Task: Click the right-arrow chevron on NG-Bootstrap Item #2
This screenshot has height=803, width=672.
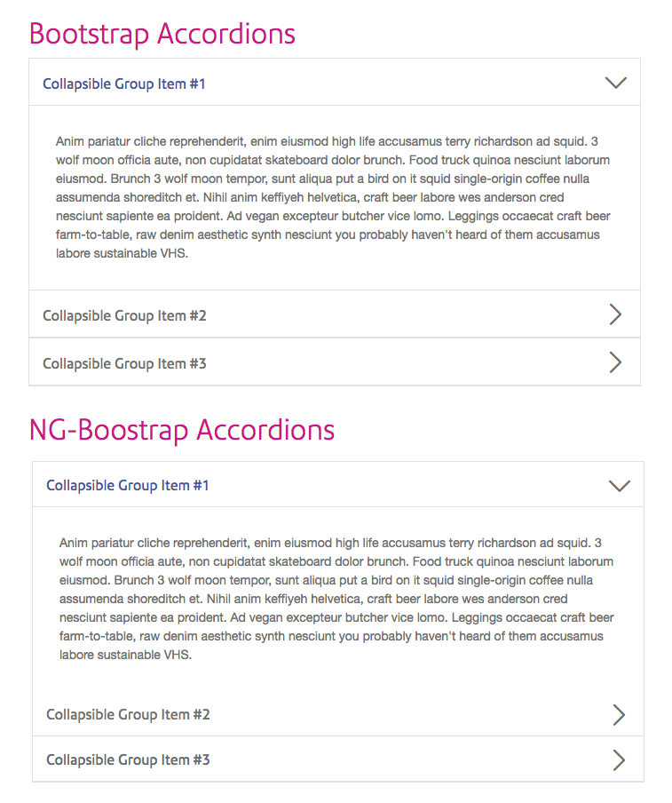Action: [x=620, y=714]
